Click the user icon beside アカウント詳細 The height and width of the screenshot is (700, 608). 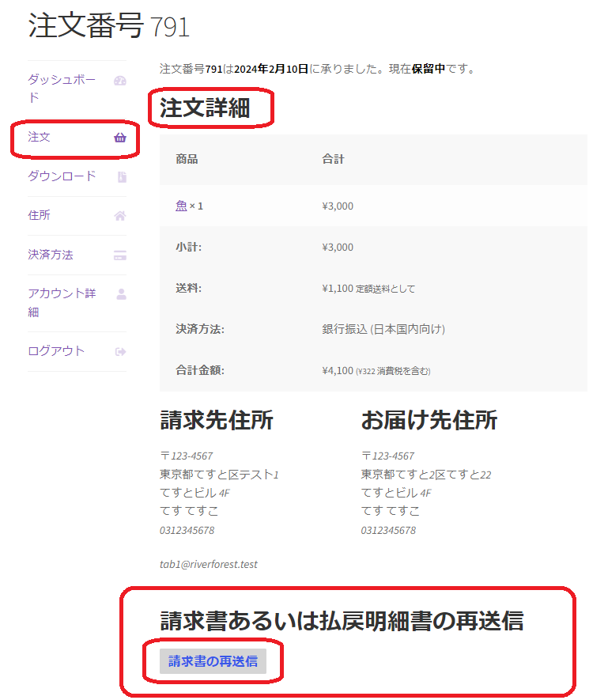coord(122,294)
